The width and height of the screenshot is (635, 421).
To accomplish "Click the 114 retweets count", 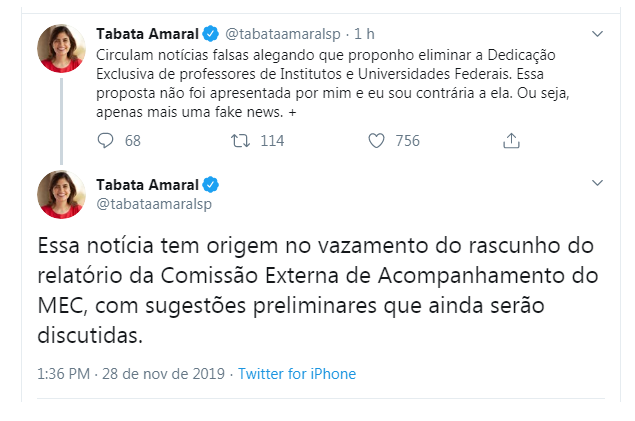I will pos(272,141).
